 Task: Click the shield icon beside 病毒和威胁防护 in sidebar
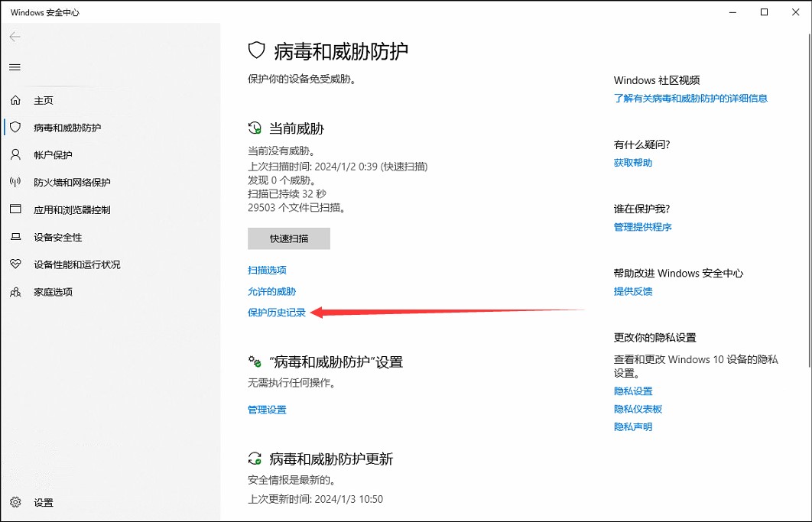pyautogui.click(x=15, y=127)
